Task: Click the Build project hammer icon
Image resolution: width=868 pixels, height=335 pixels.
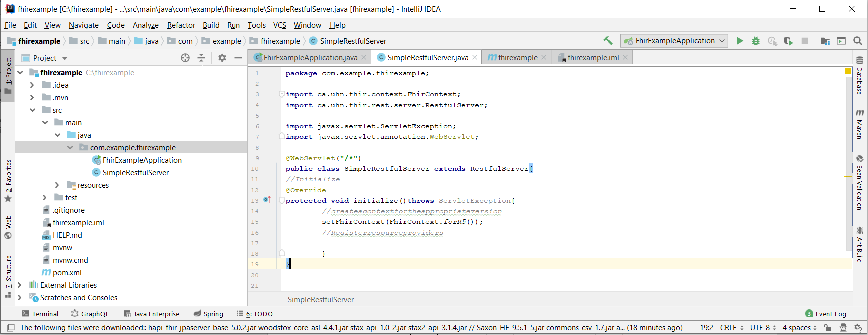Action: pyautogui.click(x=608, y=41)
